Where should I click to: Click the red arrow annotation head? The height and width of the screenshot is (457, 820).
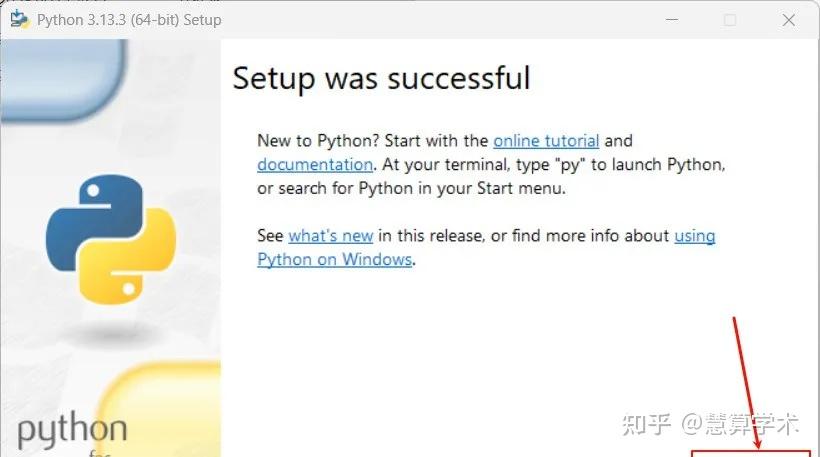pyautogui.click(x=758, y=442)
